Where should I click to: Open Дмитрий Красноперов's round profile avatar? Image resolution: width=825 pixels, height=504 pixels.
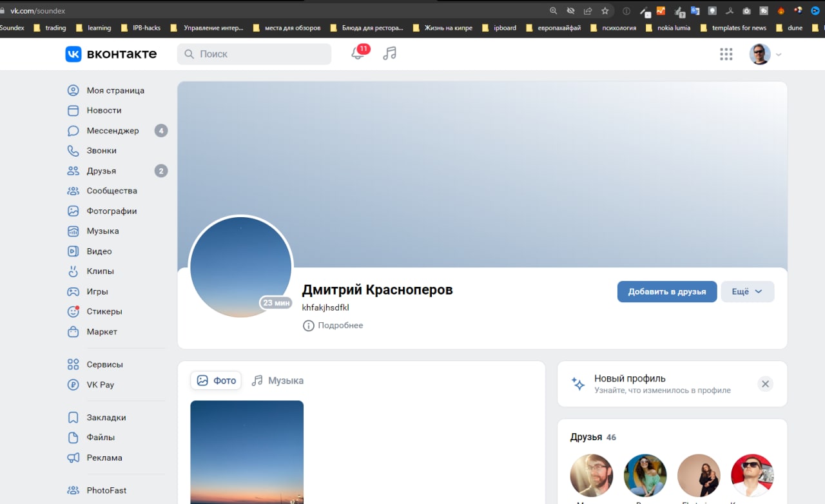241,267
